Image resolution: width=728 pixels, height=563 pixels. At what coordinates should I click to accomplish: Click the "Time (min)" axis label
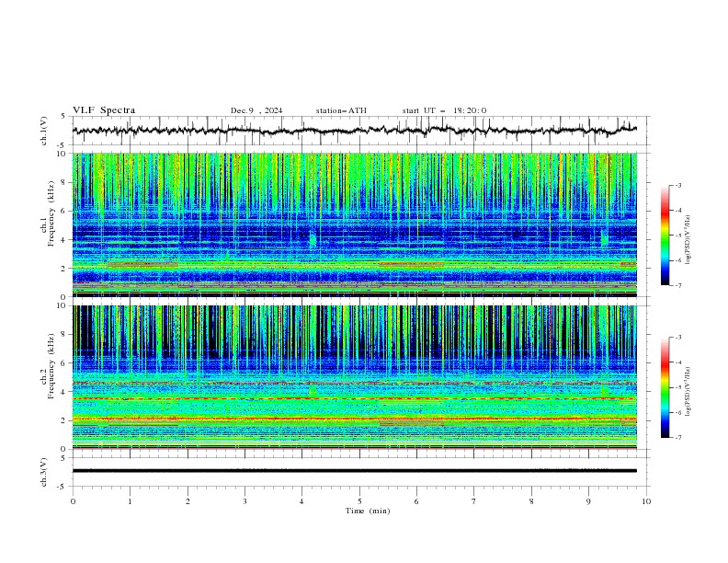[x=368, y=511]
